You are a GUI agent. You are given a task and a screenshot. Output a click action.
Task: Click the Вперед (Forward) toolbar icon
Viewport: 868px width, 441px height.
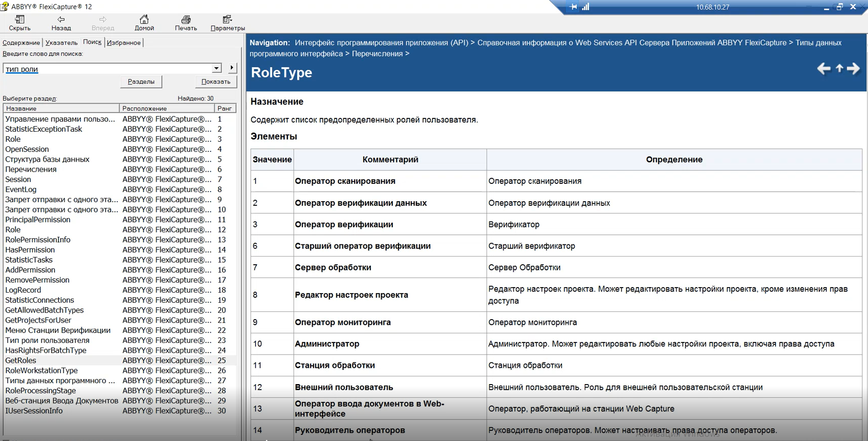point(103,23)
